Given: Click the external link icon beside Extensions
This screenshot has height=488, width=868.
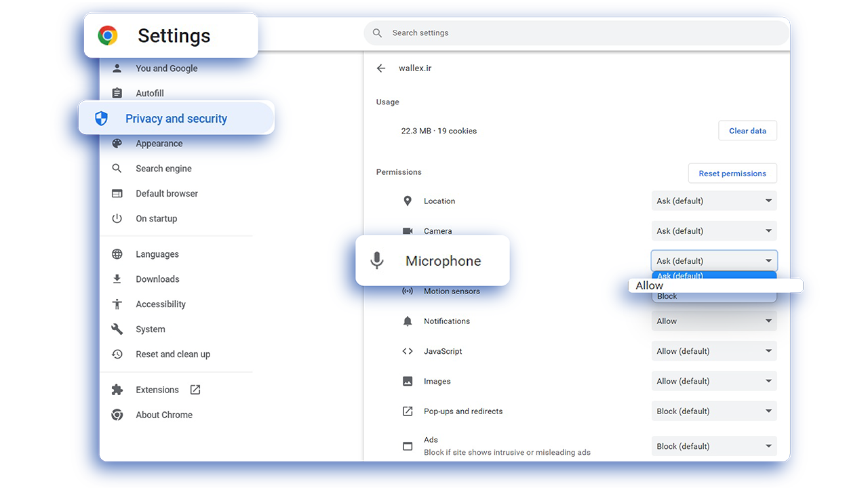Looking at the screenshot, I should coord(195,390).
